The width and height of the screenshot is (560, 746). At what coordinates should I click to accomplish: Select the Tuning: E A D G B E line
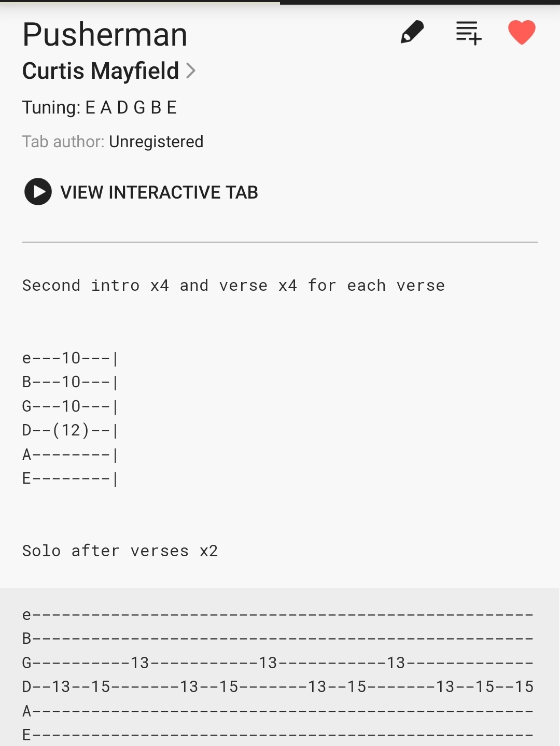coord(100,107)
